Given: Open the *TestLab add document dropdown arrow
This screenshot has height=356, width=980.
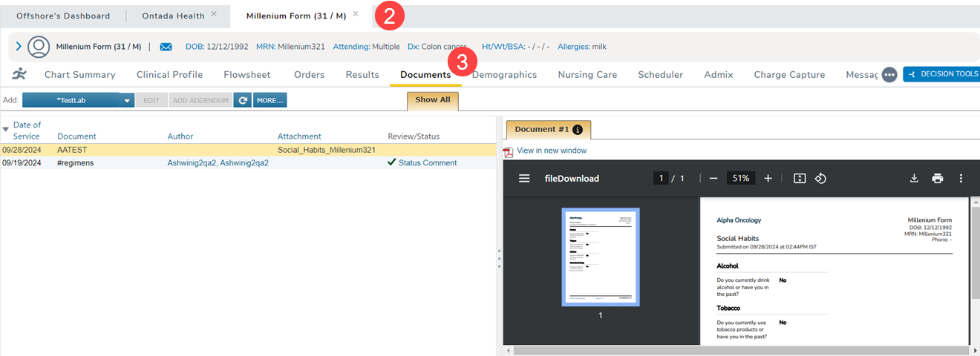Looking at the screenshot, I should [x=127, y=100].
